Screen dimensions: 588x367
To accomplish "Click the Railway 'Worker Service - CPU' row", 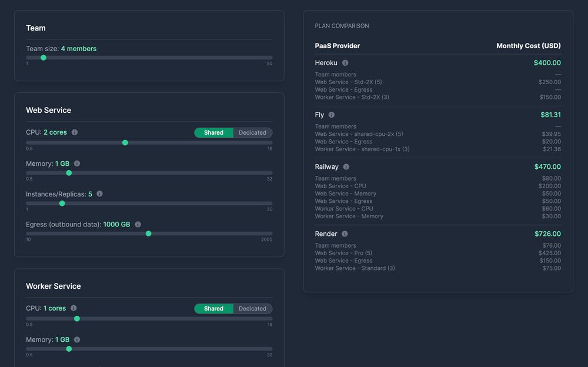I will click(438, 209).
